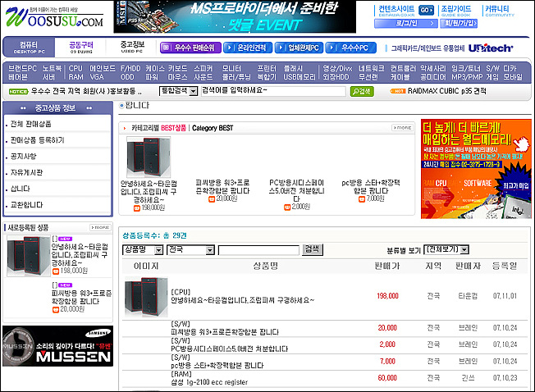Open the 네트워크 category menu
Viewport: 535px width, 392px height.
pyautogui.click(x=371, y=69)
